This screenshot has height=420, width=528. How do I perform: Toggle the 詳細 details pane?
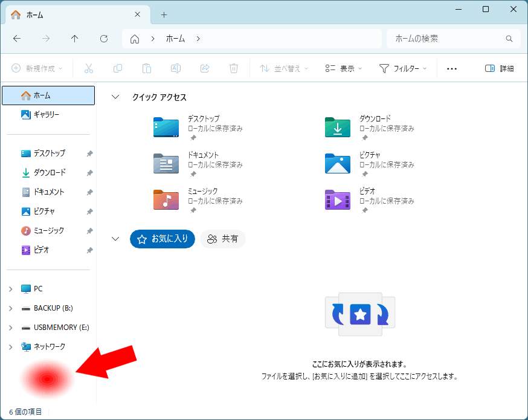(499, 68)
